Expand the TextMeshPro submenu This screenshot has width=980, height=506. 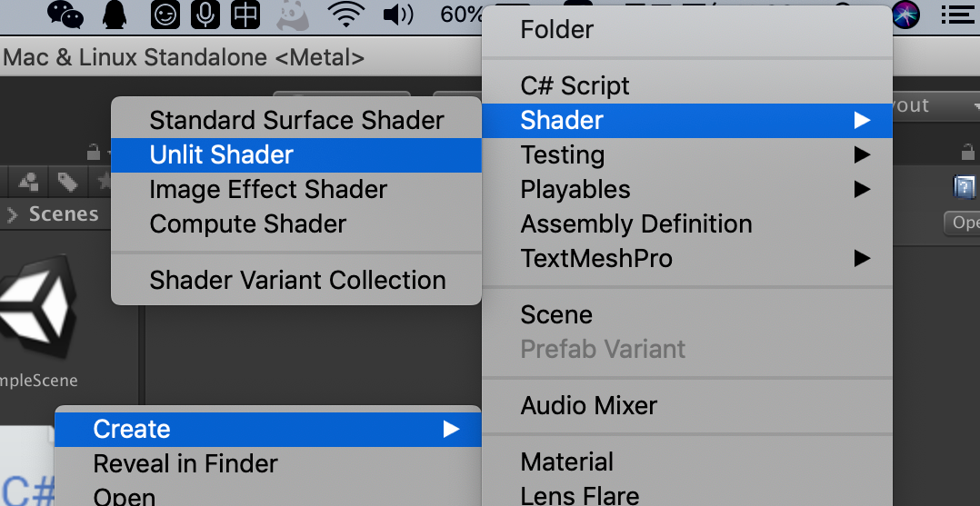tap(687, 258)
